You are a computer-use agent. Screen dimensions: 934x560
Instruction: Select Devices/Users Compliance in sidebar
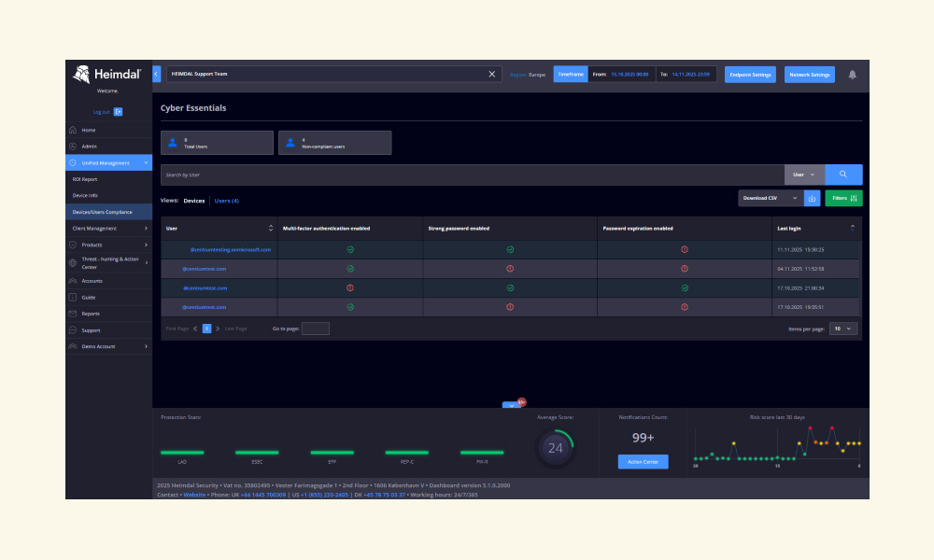pos(109,212)
